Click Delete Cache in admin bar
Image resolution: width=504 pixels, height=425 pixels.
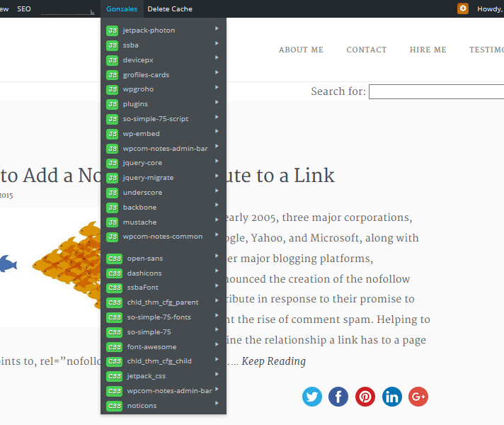[x=170, y=9]
